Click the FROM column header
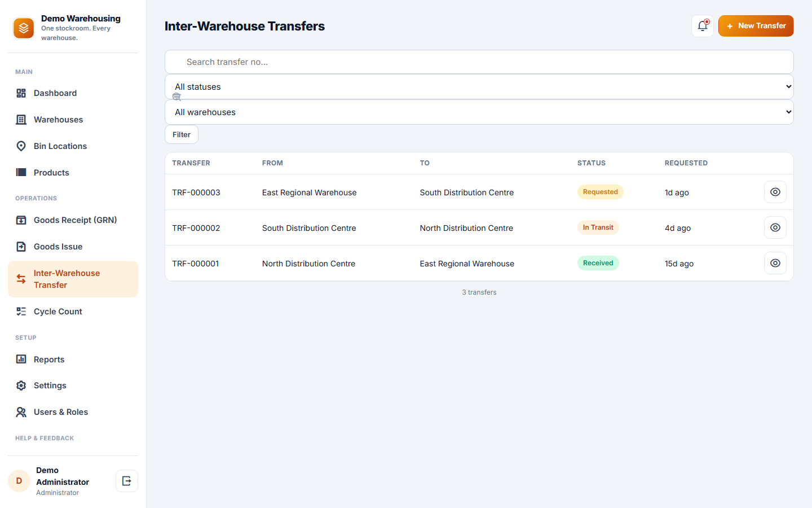Viewport: 812px width, 508px height. point(272,163)
